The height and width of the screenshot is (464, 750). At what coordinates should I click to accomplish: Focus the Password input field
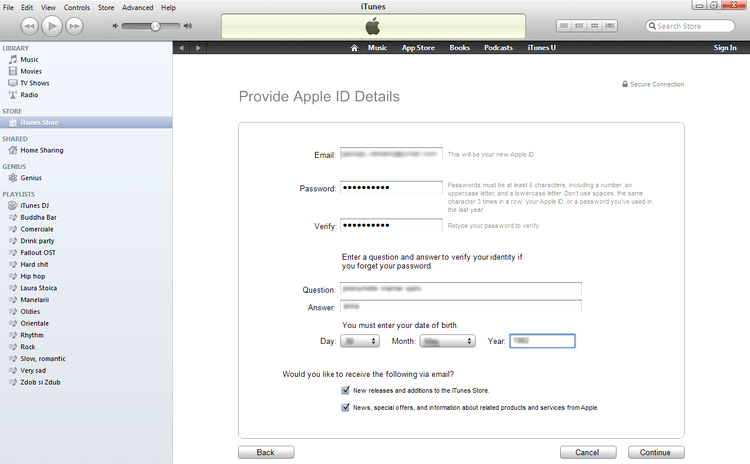pos(391,188)
